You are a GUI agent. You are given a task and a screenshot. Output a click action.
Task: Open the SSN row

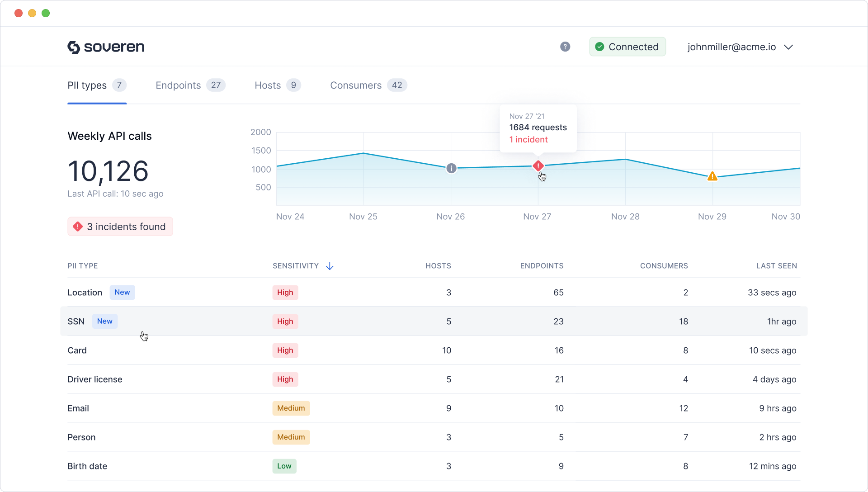pyautogui.click(x=76, y=322)
